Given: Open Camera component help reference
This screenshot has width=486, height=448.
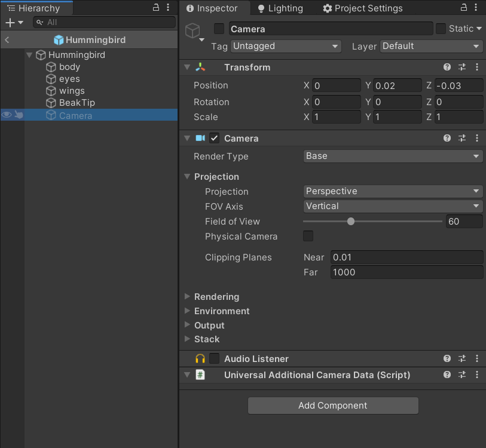Looking at the screenshot, I should (x=447, y=138).
